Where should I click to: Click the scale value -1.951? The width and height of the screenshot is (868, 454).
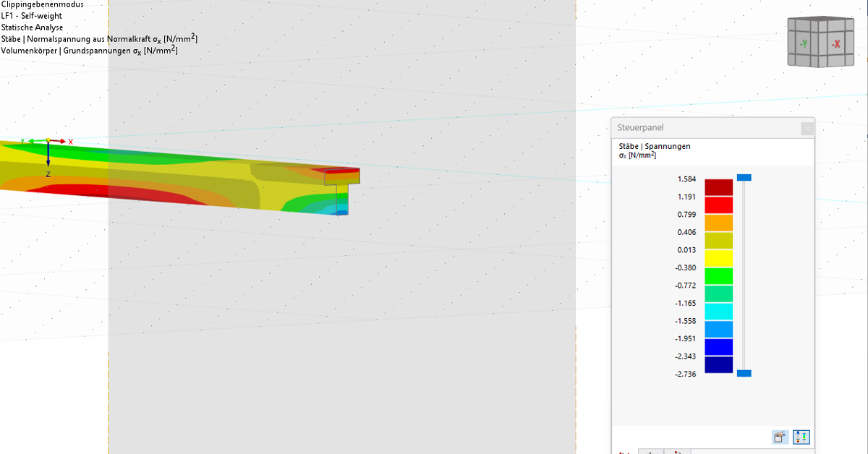click(685, 338)
